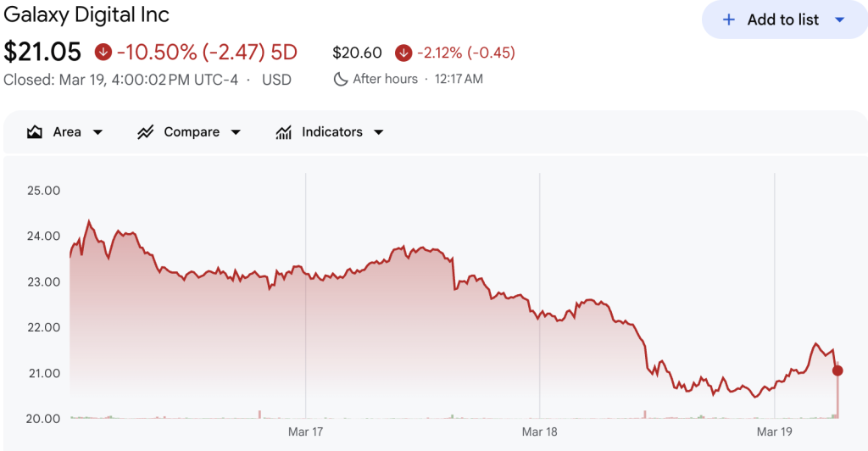Click the moon After hours icon
The width and height of the screenshot is (868, 451).
tap(341, 79)
